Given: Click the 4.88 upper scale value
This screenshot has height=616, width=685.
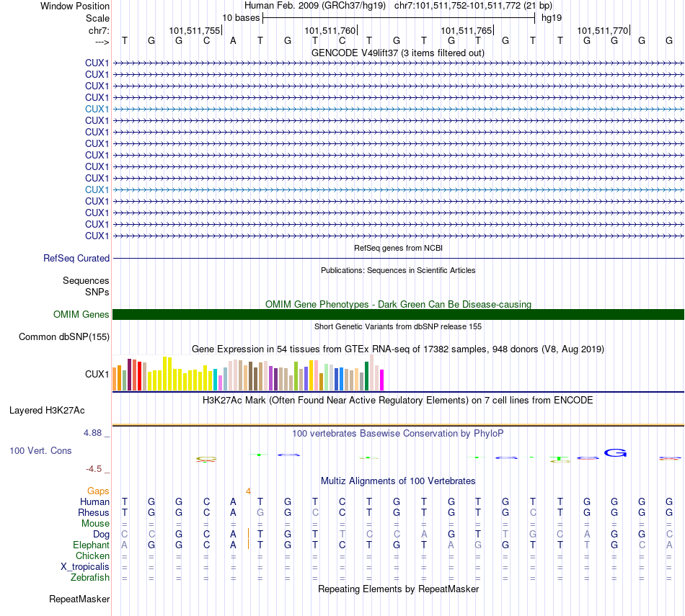Looking at the screenshot, I should pos(92,432).
